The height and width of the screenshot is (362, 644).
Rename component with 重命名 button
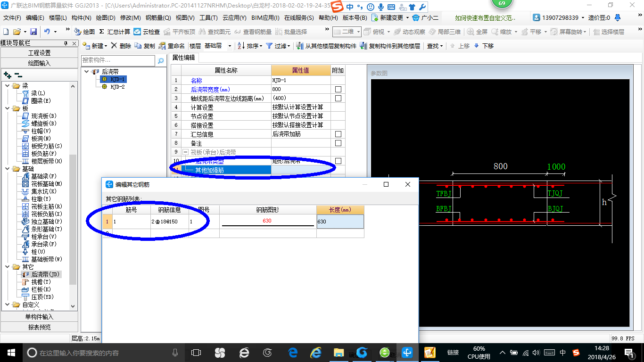(x=172, y=46)
